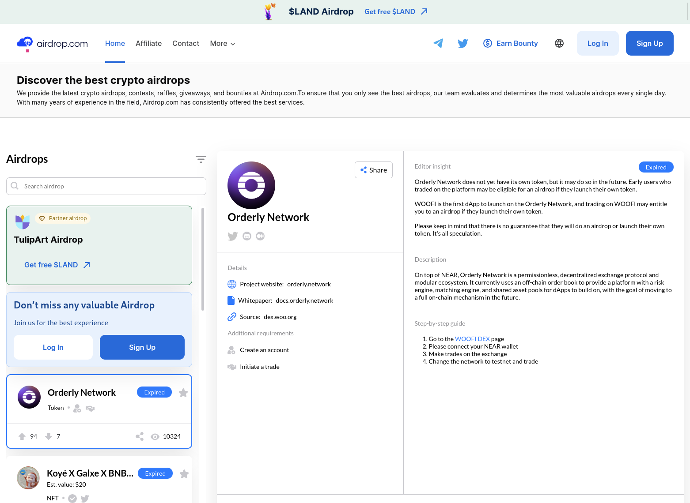Image resolution: width=690 pixels, height=503 pixels.
Task: Click the Share button in detail panel
Action: 374,170
